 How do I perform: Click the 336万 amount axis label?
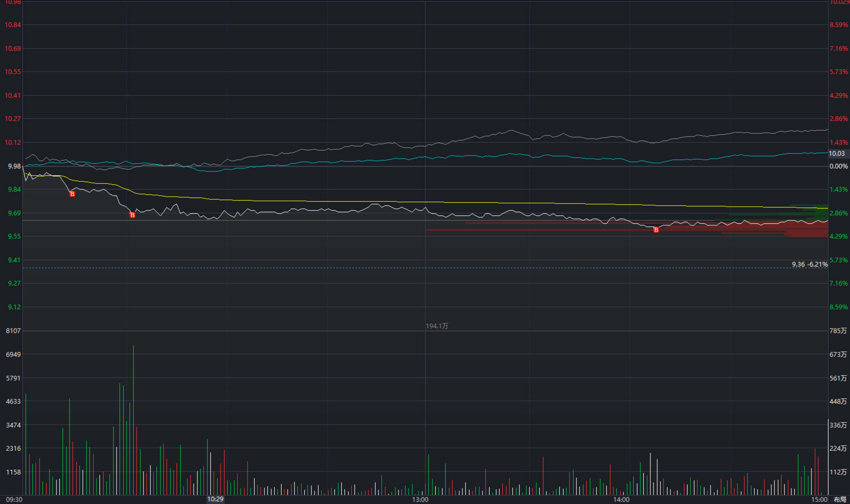point(838,425)
